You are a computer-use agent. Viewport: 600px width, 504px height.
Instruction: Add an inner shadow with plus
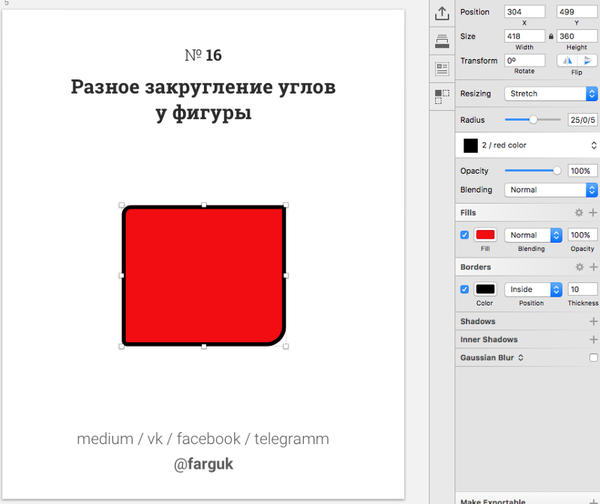point(593,339)
